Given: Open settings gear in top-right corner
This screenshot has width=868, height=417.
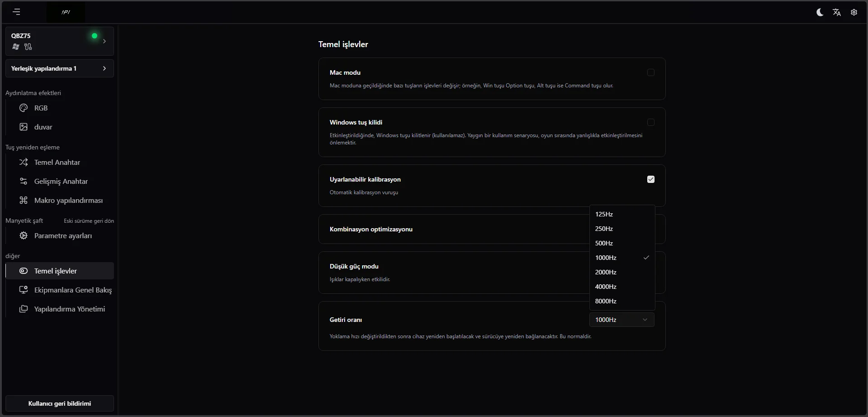Looking at the screenshot, I should click(854, 12).
